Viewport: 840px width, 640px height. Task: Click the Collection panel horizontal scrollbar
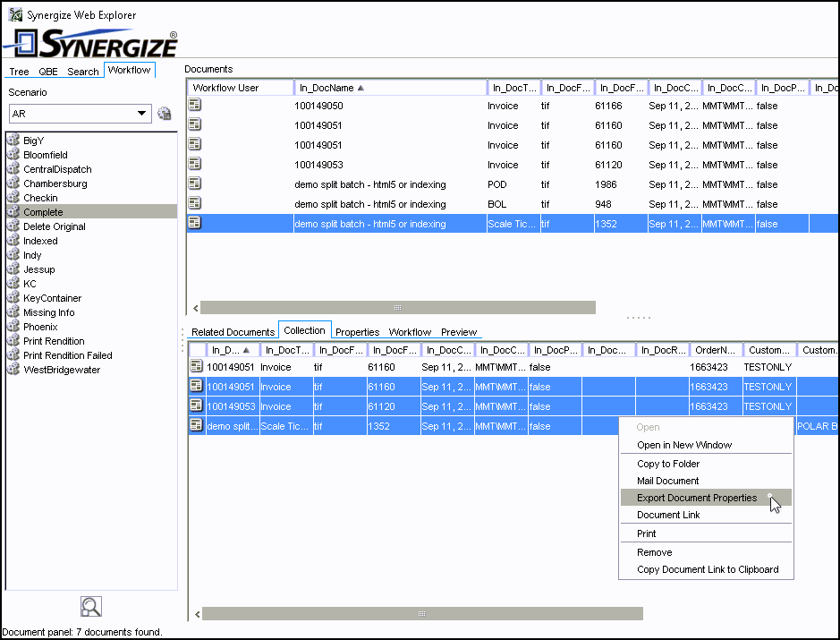[422, 614]
